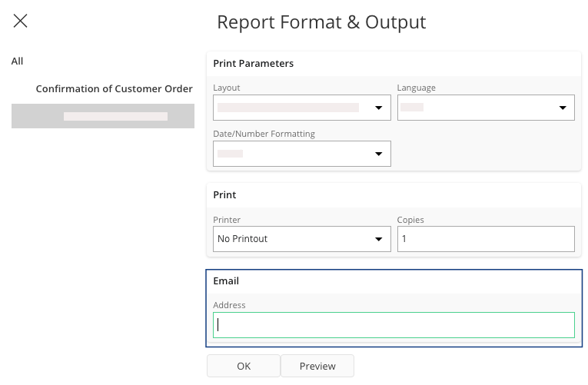Expand Date/Number Formatting dropdown arrow
This screenshot has width=588, height=385.
pyautogui.click(x=378, y=154)
